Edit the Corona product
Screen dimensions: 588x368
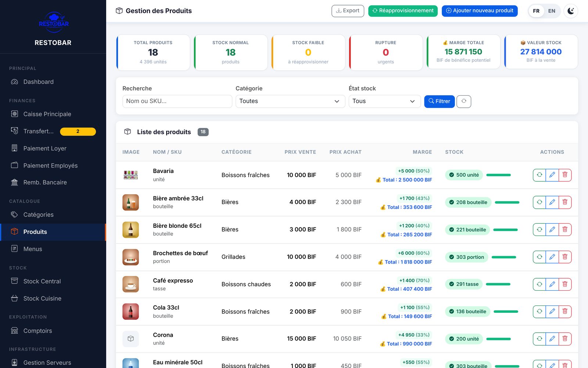coord(552,339)
